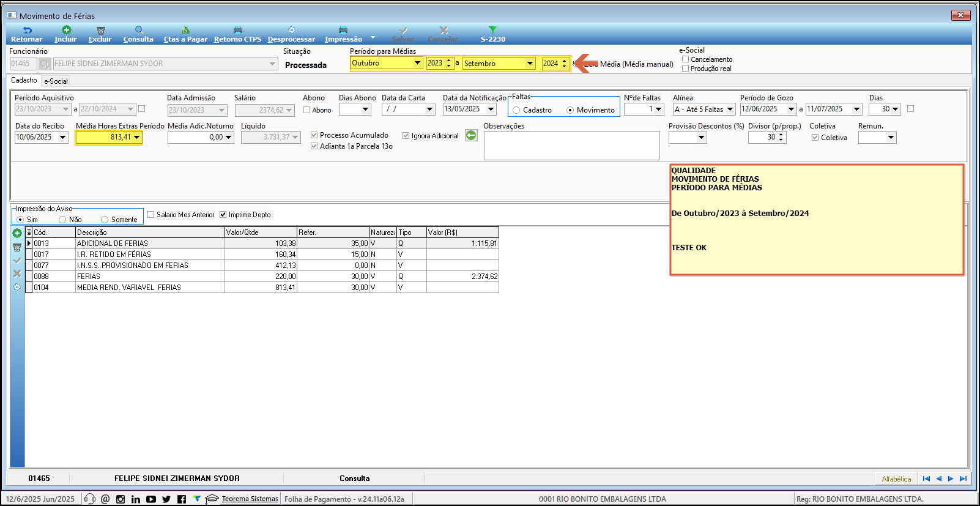Click the Retornar toolbar icon

tap(27, 30)
